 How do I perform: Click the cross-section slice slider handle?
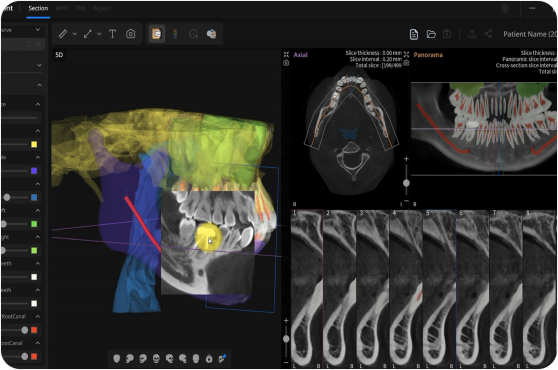tap(286, 339)
